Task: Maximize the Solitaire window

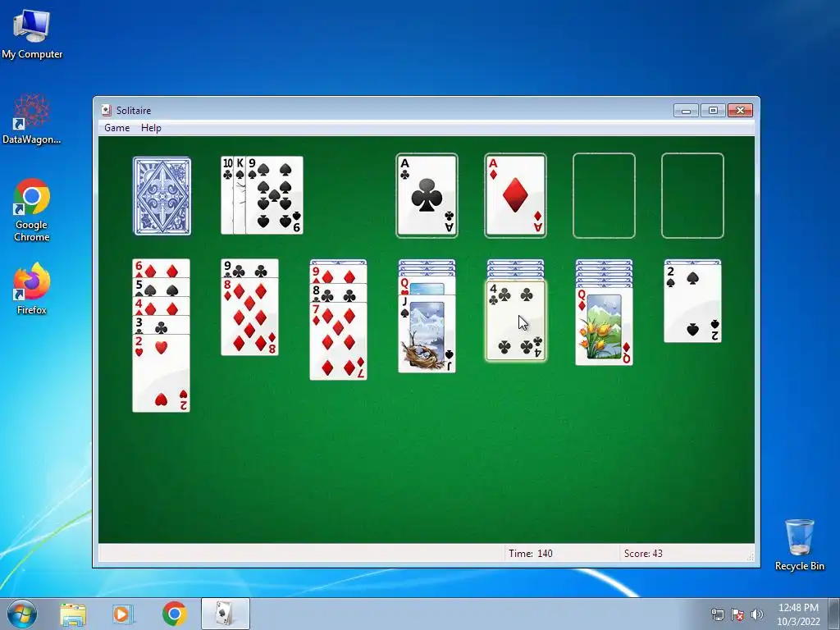Action: (x=713, y=111)
